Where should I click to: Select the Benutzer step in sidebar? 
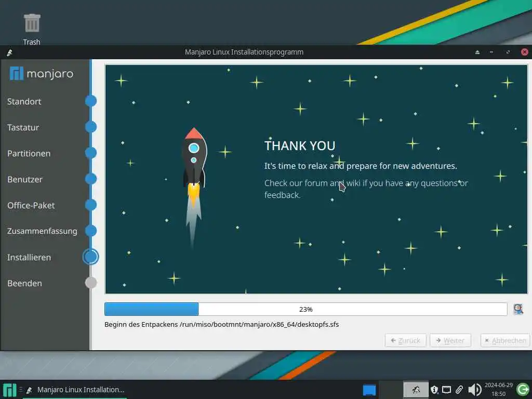pos(25,179)
